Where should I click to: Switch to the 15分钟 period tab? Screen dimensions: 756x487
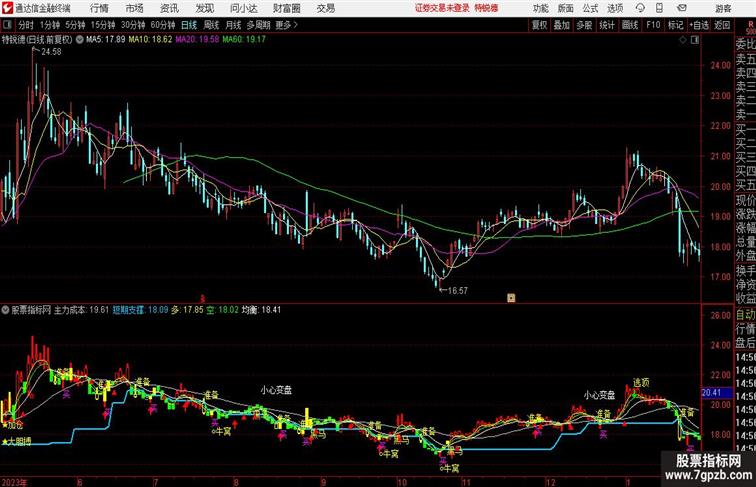pyautogui.click(x=103, y=25)
